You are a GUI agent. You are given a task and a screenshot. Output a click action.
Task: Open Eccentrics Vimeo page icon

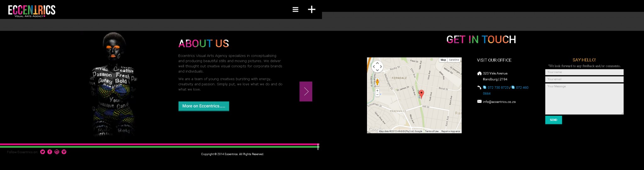pyautogui.click(x=64, y=152)
